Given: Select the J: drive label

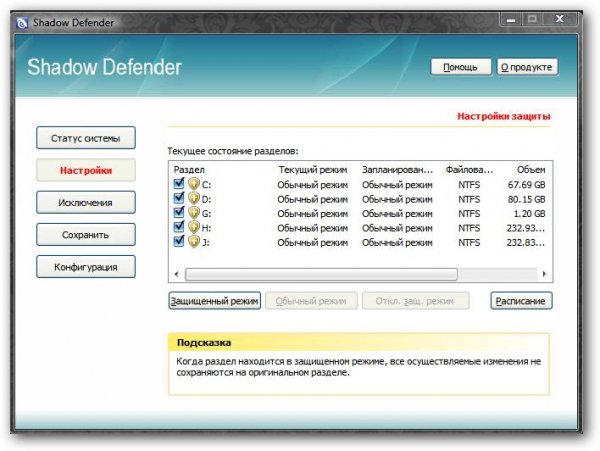Looking at the screenshot, I should (x=205, y=243).
